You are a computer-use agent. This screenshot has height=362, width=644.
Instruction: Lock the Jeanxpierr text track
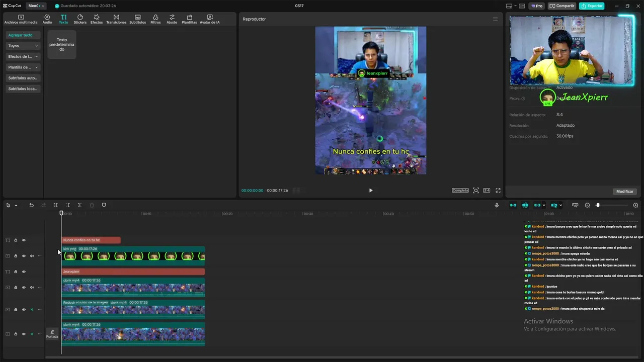(x=16, y=271)
